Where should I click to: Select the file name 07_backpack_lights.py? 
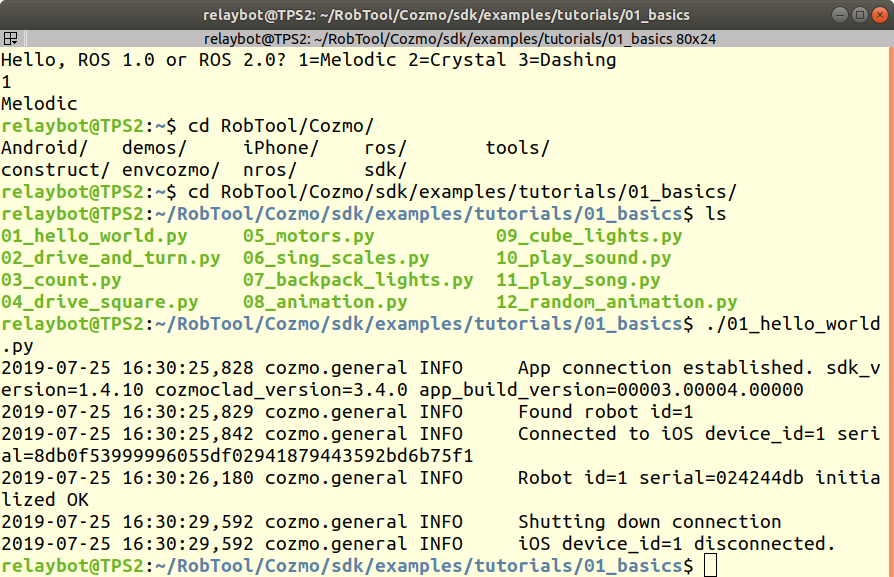358,280
